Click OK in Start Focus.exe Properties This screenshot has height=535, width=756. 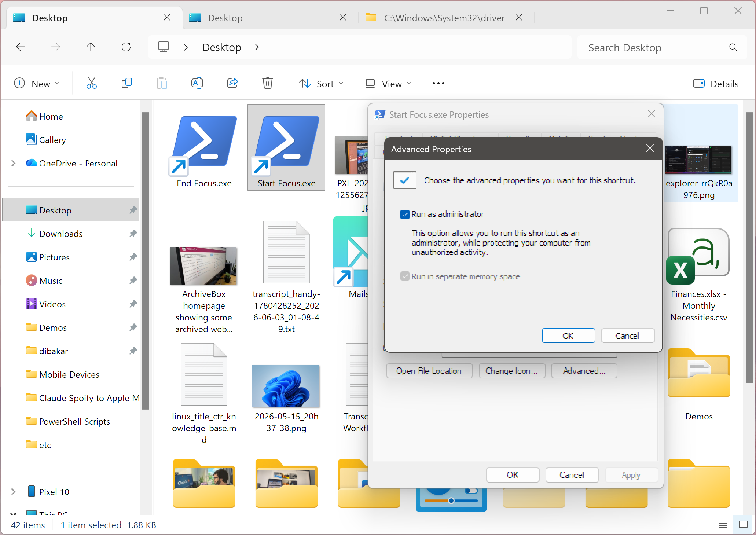point(513,475)
